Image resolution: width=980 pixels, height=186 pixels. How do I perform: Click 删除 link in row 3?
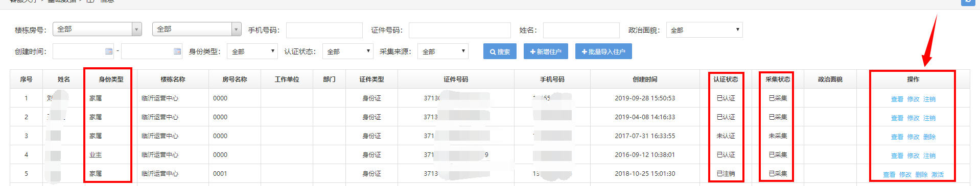click(929, 137)
